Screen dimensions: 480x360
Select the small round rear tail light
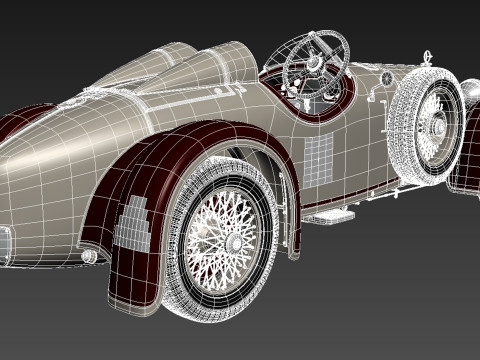[89, 256]
